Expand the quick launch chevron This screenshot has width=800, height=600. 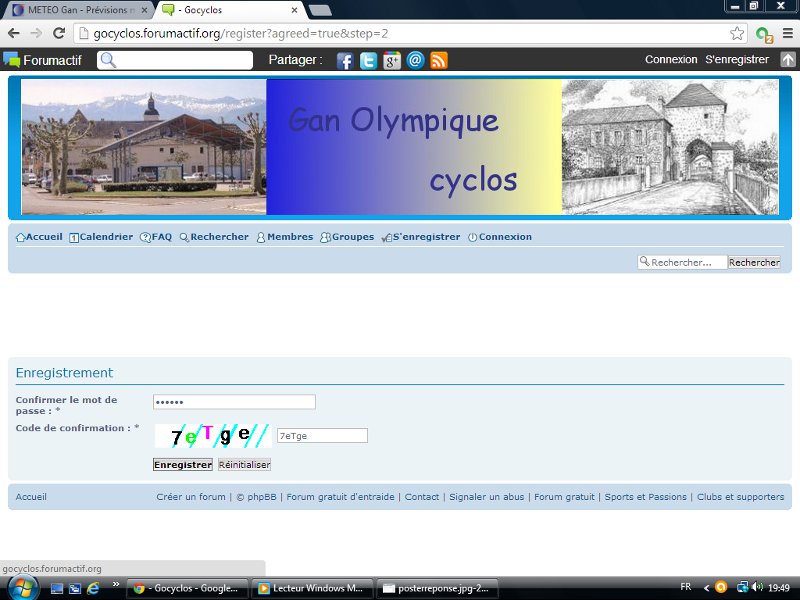coord(116,585)
